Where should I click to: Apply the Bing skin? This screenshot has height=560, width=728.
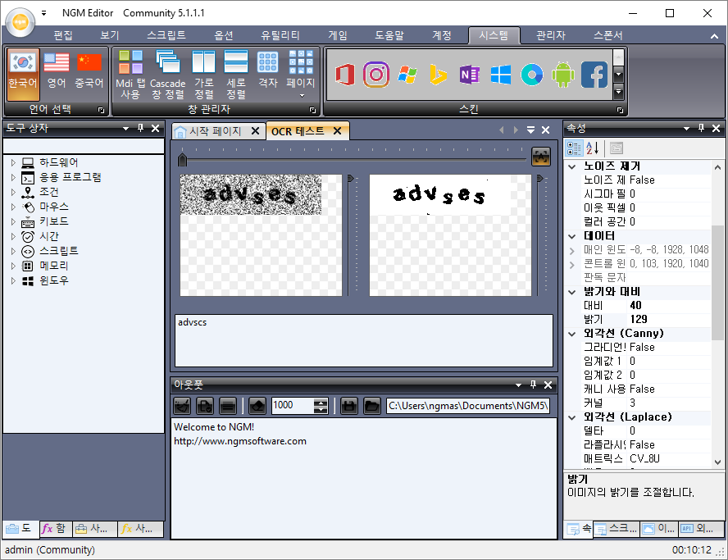pos(439,75)
